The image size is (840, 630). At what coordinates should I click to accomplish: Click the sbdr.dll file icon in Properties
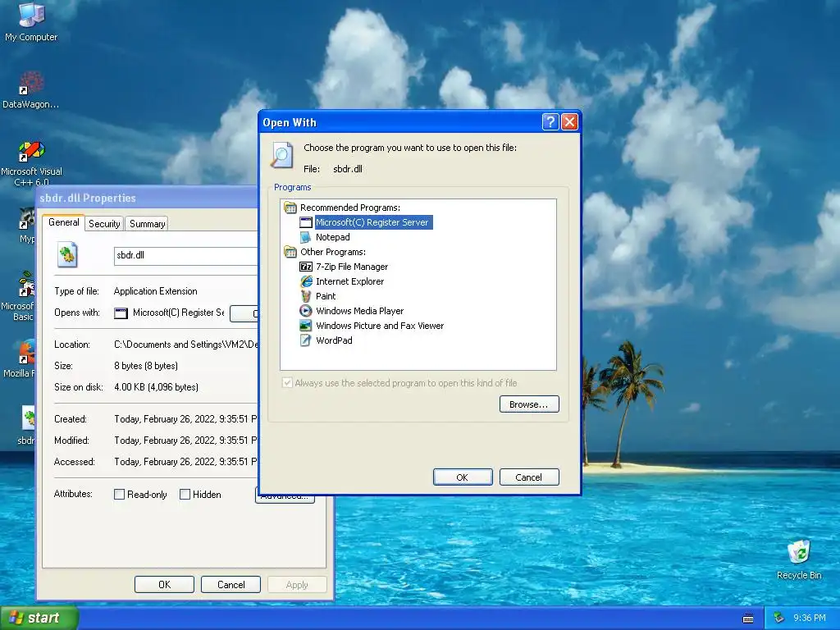pyautogui.click(x=67, y=255)
